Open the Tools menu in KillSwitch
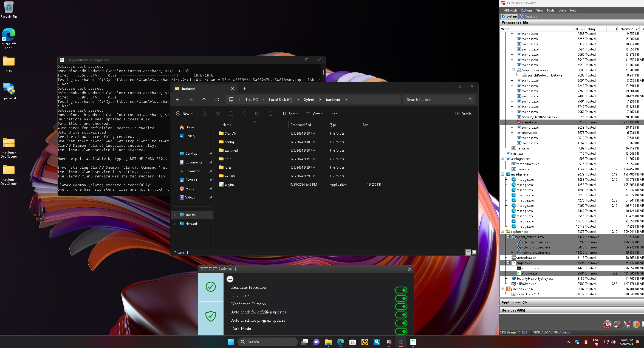644x348 pixels. click(550, 10)
